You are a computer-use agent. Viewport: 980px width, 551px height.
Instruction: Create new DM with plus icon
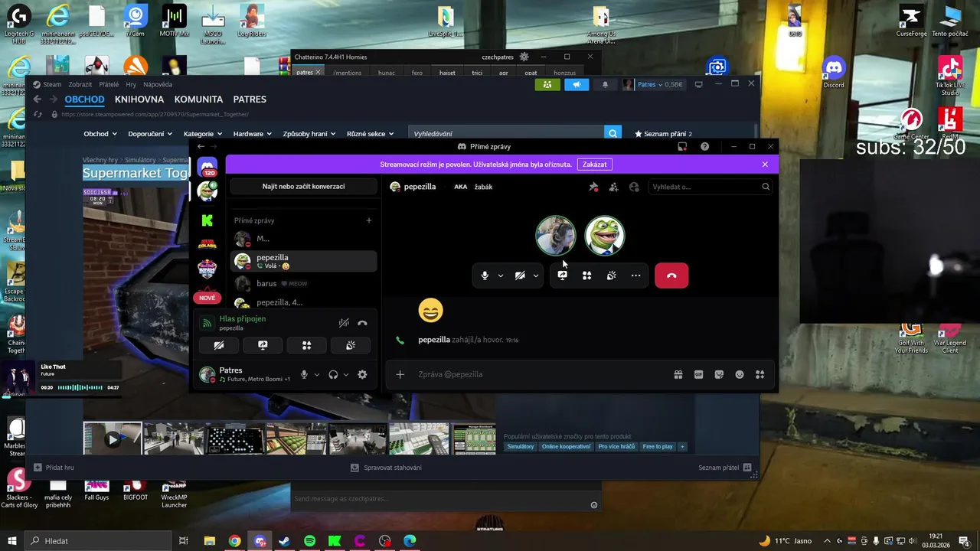[368, 220]
